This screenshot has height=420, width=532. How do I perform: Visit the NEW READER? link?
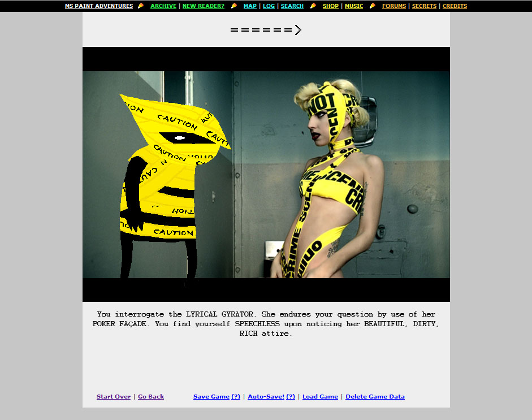point(203,6)
